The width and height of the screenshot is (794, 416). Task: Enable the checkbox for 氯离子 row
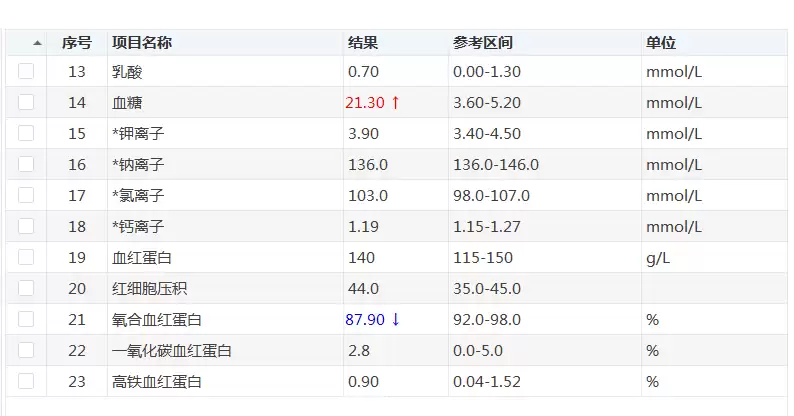tap(26, 195)
